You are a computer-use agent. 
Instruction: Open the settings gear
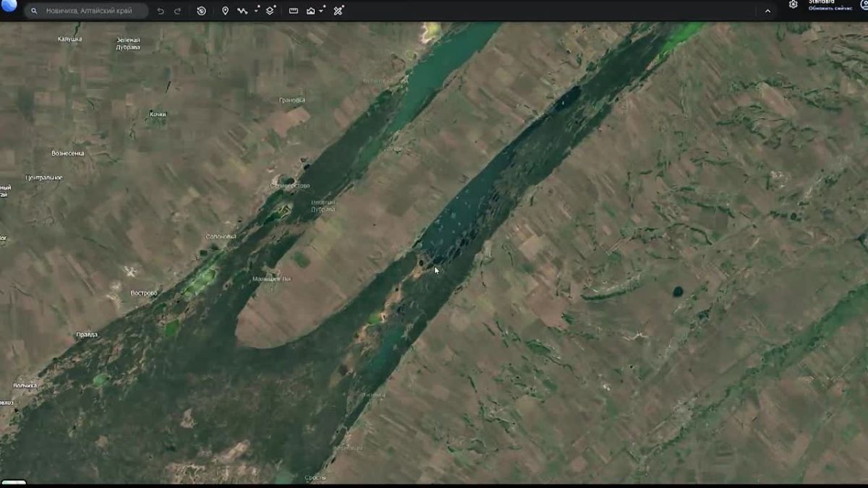click(x=793, y=4)
